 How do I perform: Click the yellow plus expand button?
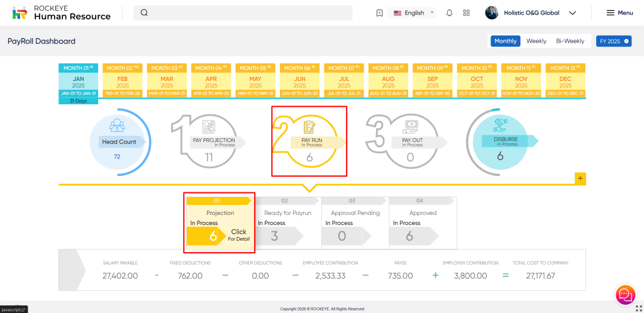pos(580,178)
